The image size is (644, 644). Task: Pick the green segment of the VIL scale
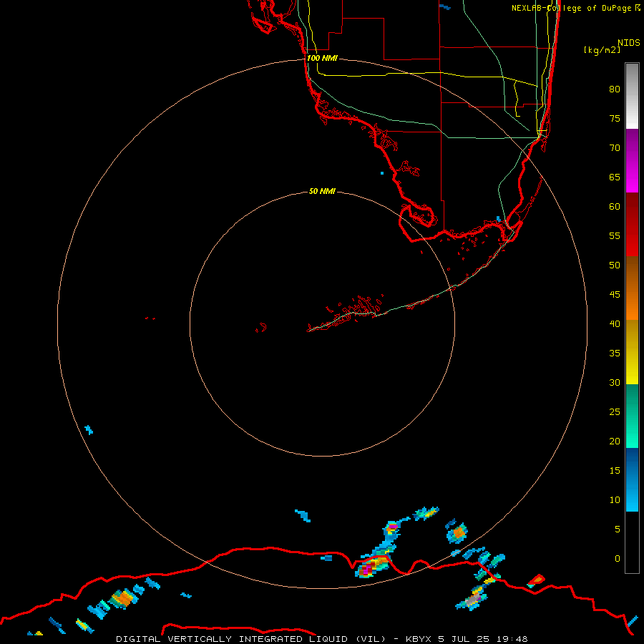(x=632, y=416)
